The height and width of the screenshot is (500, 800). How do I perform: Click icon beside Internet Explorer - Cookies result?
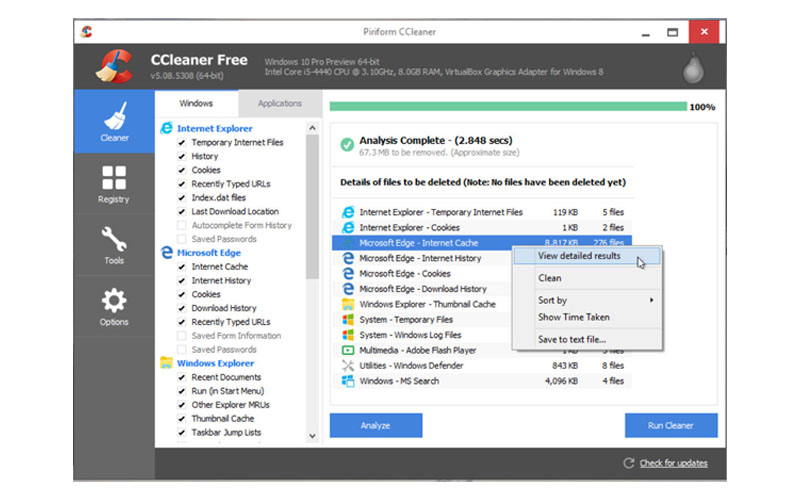coord(348,227)
